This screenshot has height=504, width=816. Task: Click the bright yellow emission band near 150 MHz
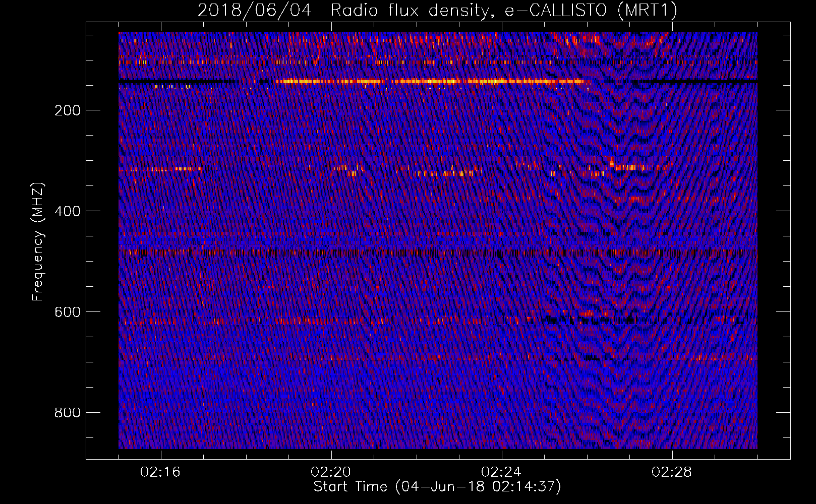tap(430, 81)
